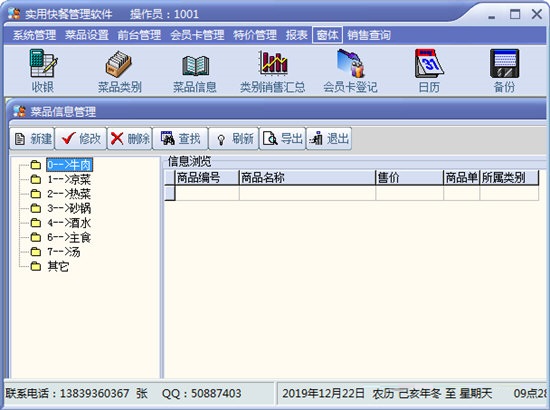
Task: Select the 其它 tree node
Action: click(x=58, y=267)
